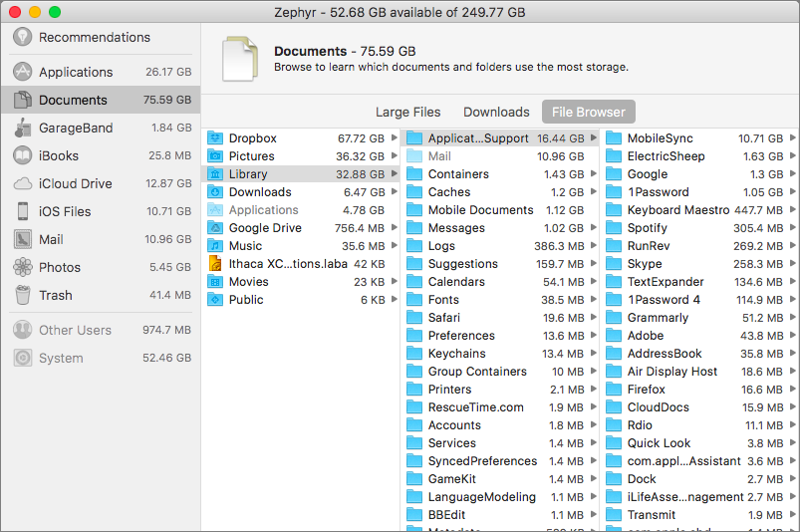Screen dimensions: 800x532
Task: Select the File Browser tab
Action: tap(589, 112)
